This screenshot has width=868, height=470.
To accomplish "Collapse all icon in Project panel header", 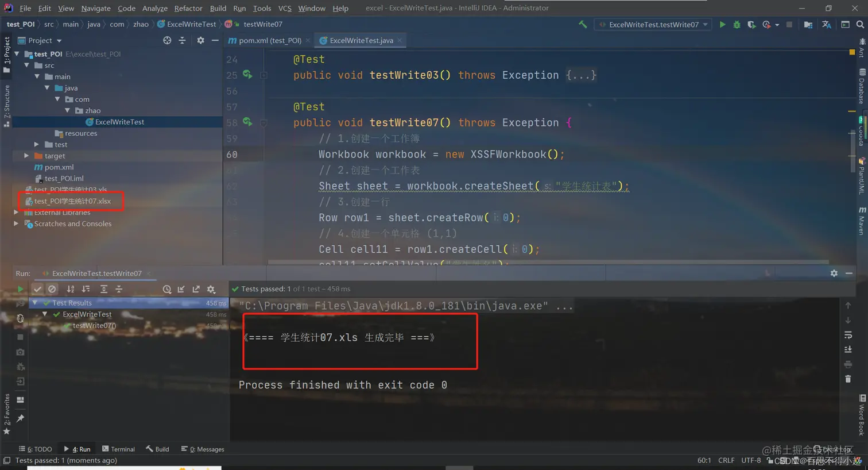I will [182, 40].
